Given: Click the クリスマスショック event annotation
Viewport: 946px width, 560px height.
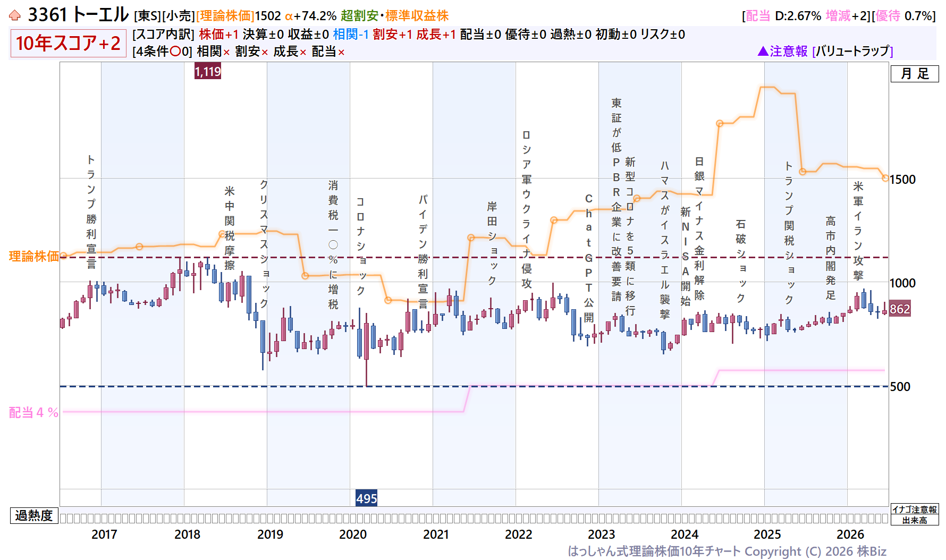Looking at the screenshot, I should tap(264, 243).
